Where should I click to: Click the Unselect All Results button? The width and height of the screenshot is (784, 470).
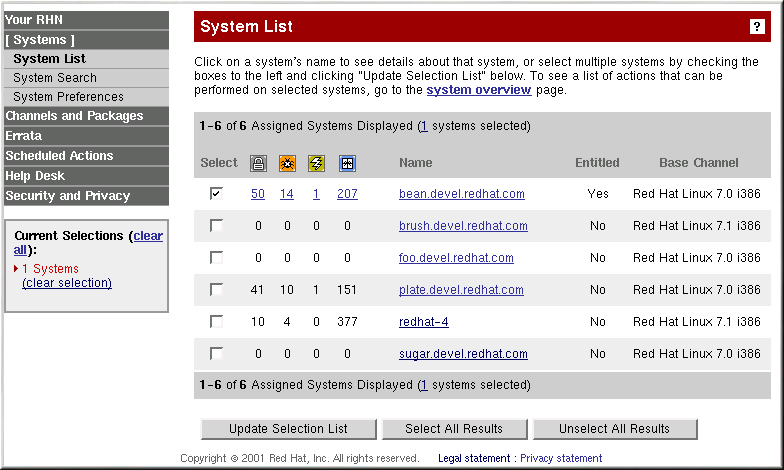pos(614,429)
